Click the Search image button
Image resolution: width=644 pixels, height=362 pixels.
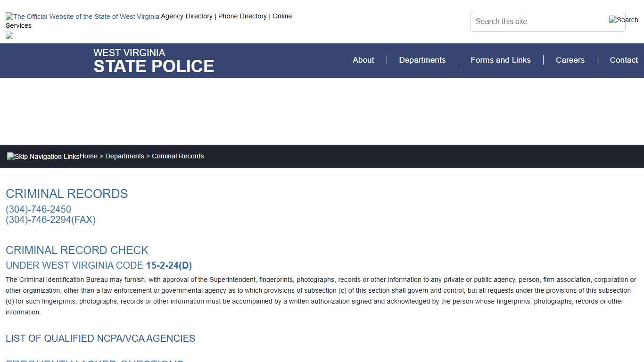click(623, 20)
